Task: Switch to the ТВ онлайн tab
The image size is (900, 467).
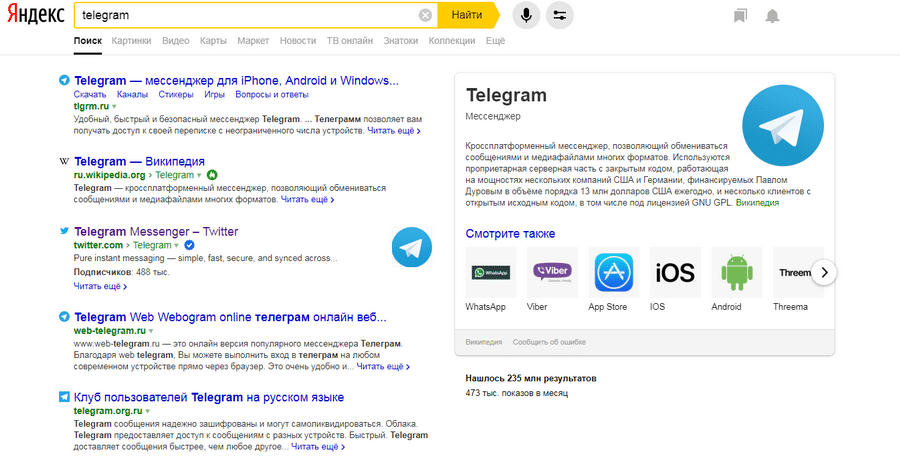Action: point(350,41)
